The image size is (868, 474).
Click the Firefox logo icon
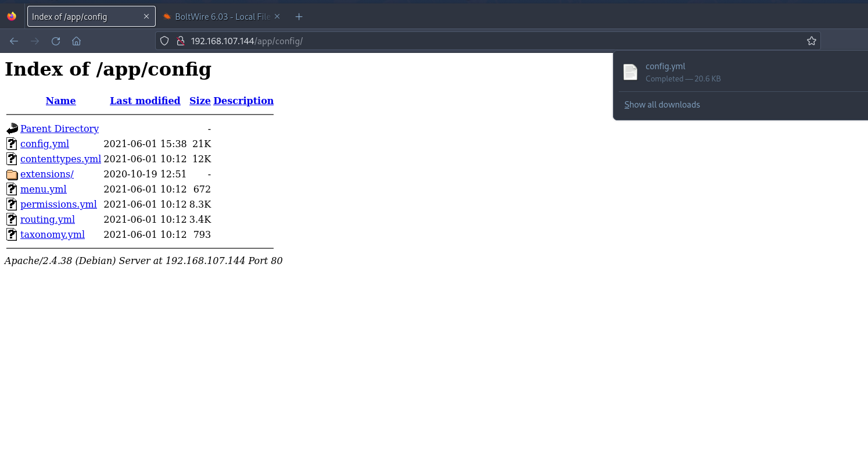click(x=12, y=16)
